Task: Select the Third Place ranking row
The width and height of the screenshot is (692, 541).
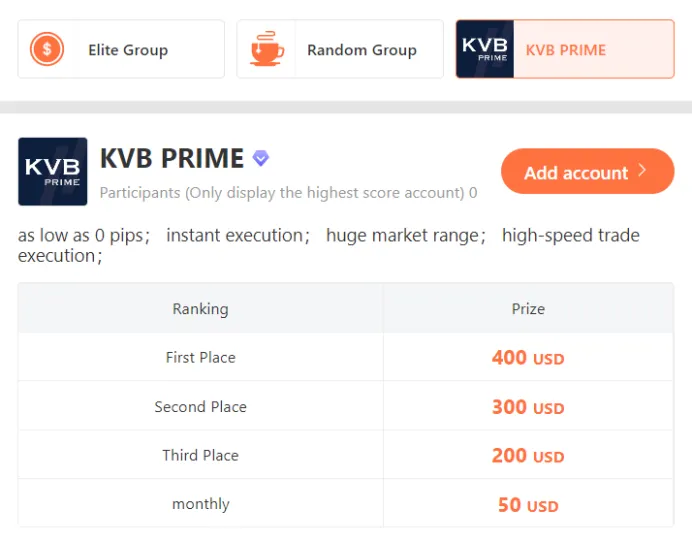Action: (x=346, y=455)
